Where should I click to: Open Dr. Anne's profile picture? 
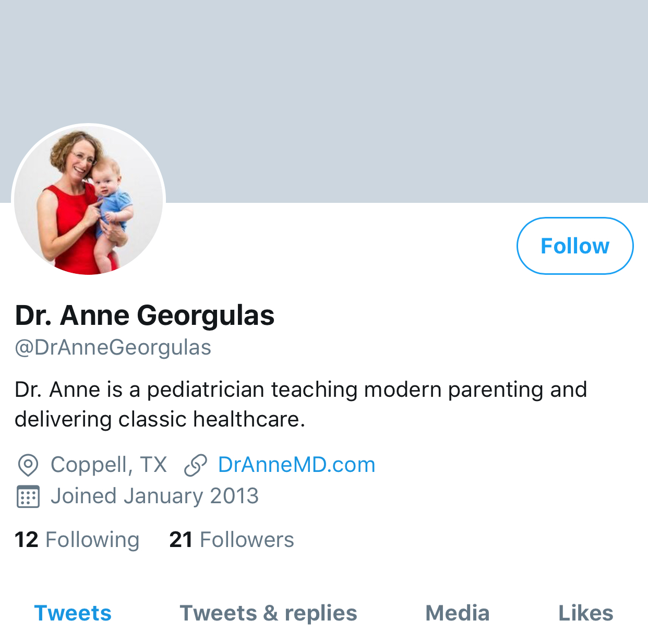pos(89,201)
